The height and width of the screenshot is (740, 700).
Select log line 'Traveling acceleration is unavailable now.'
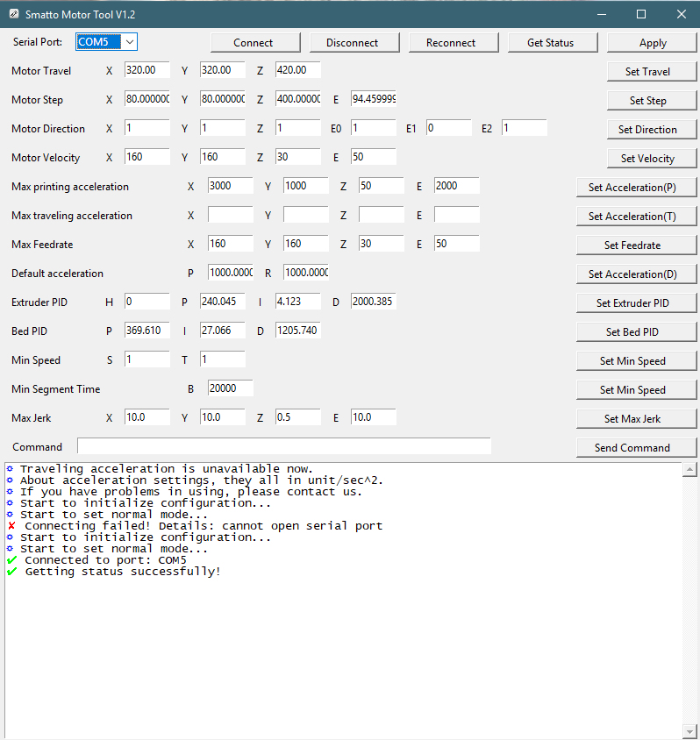point(166,469)
